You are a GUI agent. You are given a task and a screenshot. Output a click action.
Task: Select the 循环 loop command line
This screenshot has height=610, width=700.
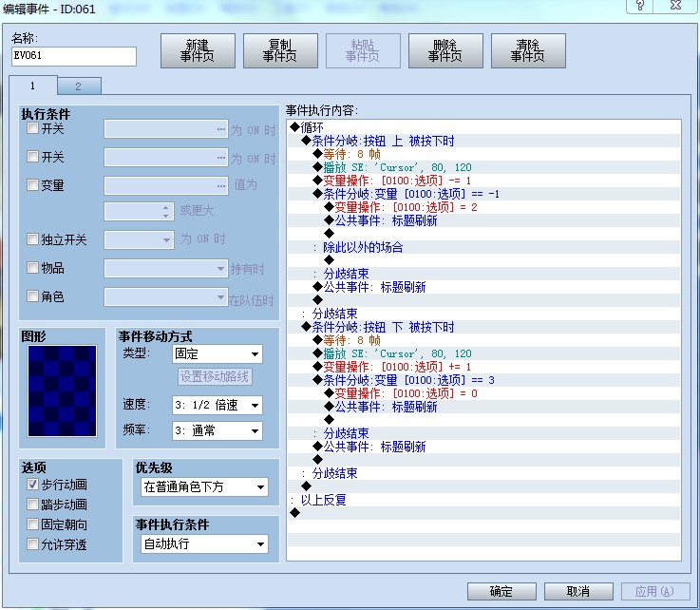[x=484, y=127]
